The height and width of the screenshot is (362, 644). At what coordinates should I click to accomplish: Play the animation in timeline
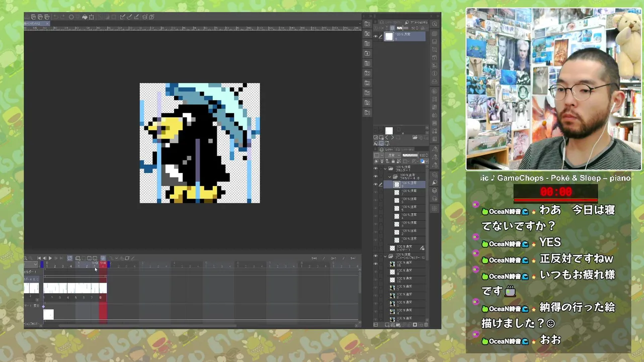click(50, 258)
